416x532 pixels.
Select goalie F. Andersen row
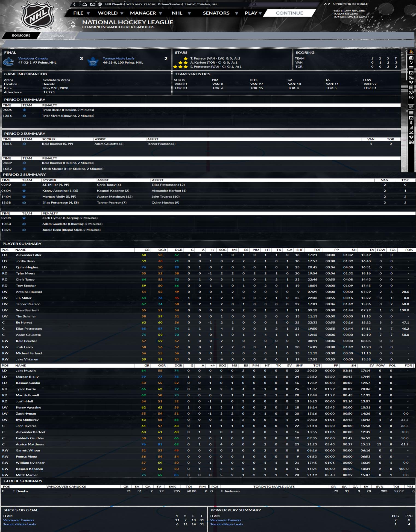point(312,491)
